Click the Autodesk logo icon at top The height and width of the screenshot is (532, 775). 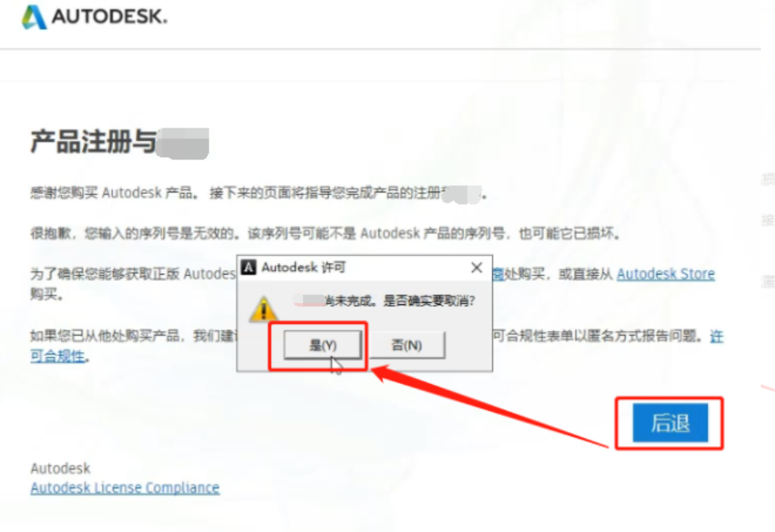34,16
